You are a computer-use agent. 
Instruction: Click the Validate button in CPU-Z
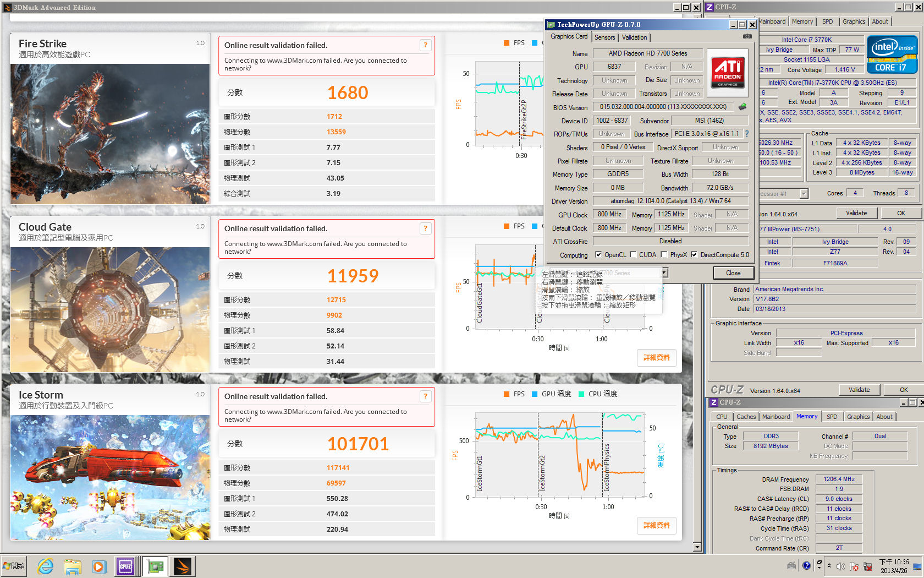860,390
